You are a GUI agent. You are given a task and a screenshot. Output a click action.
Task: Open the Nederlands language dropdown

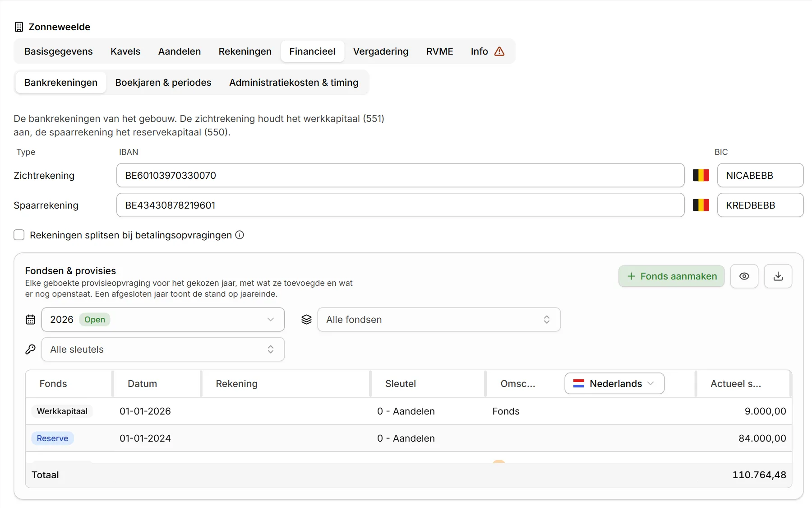[x=614, y=383]
